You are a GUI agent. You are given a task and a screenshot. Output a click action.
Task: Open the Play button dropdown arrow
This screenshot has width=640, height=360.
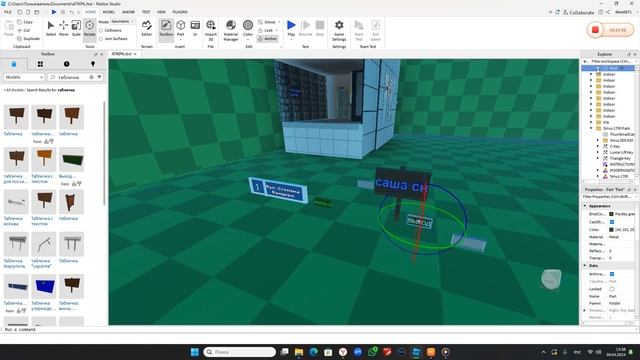click(291, 39)
